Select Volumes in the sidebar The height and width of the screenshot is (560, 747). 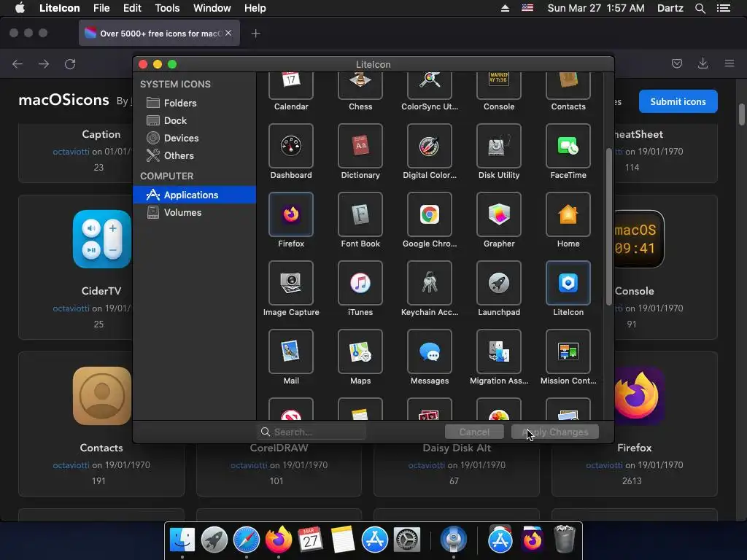(x=194, y=212)
